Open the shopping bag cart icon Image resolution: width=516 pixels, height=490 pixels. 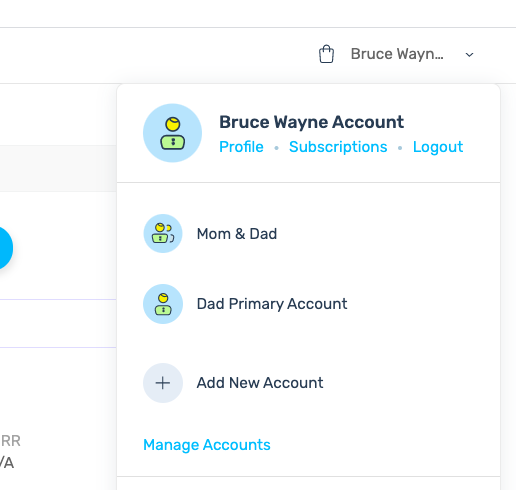point(326,54)
